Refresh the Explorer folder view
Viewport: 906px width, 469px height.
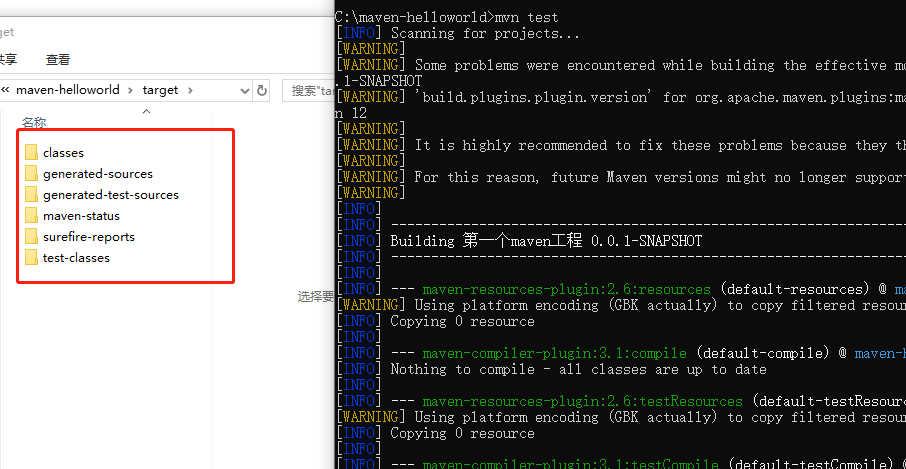262,91
